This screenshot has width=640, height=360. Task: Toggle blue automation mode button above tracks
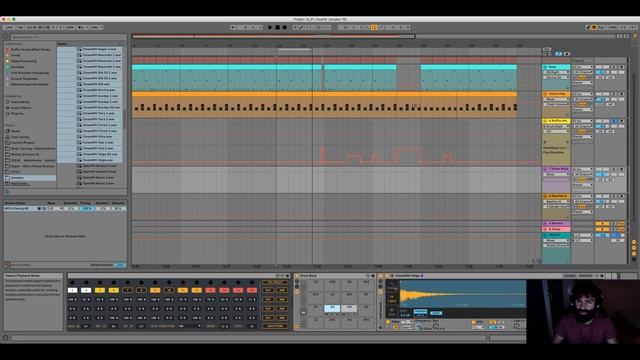pos(559,54)
